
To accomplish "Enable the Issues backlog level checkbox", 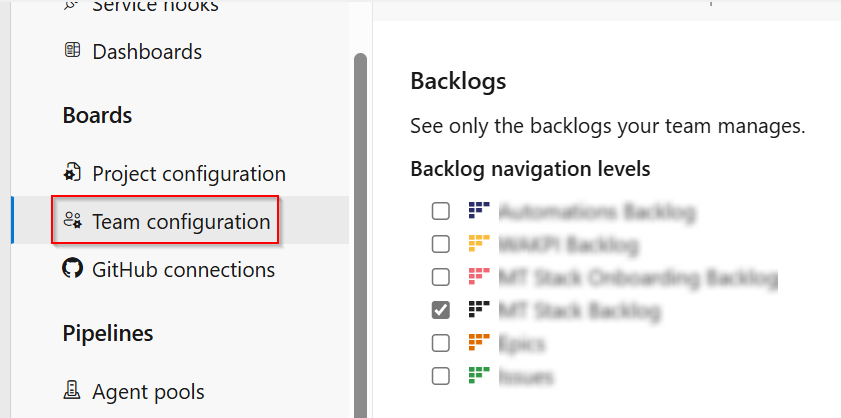I will [441, 376].
